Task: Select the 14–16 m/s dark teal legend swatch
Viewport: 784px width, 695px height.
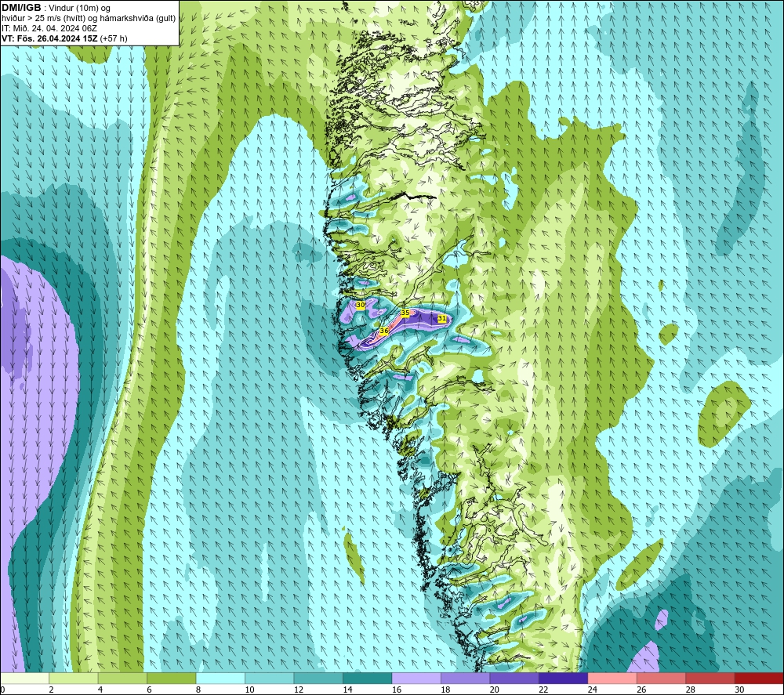Action: (x=368, y=678)
